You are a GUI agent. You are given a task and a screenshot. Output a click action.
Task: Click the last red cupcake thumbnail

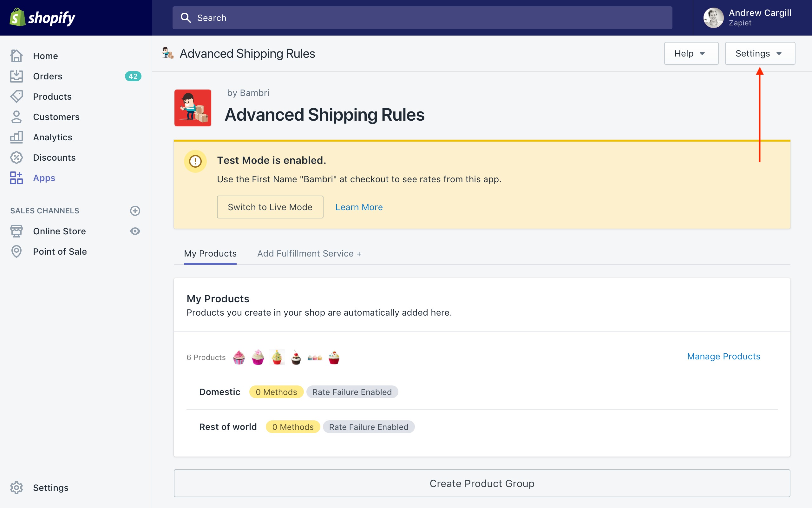point(334,357)
